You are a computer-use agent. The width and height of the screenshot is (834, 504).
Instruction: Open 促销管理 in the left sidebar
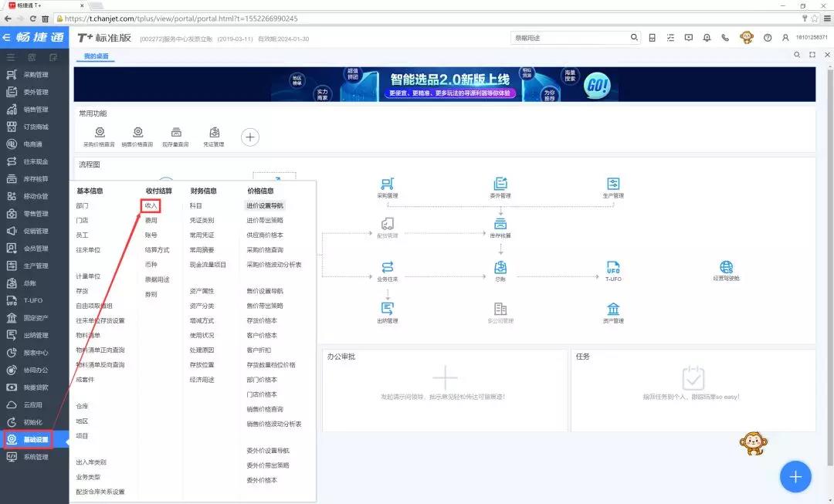[x=35, y=232]
